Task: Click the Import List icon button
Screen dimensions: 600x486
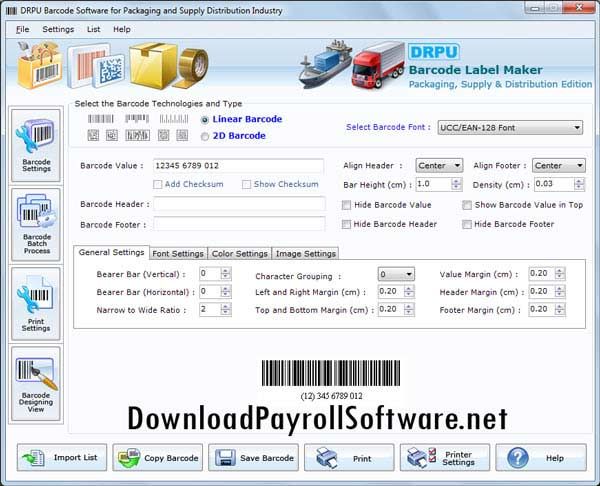Action: [x=62, y=457]
